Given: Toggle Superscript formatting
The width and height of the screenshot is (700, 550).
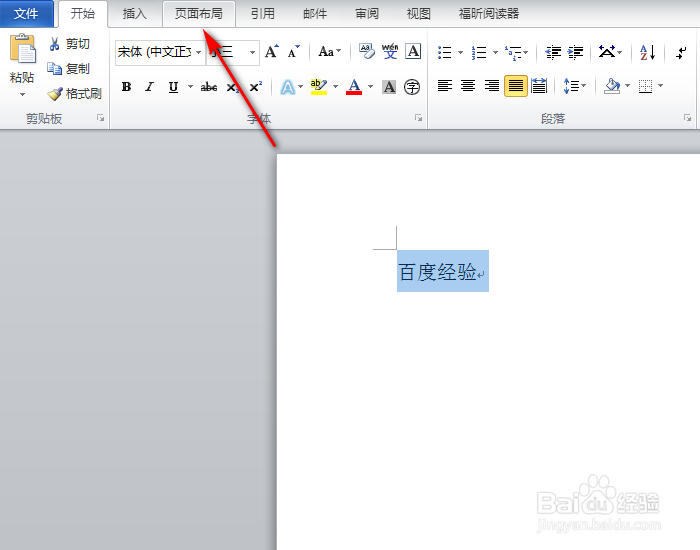Looking at the screenshot, I should pyautogui.click(x=256, y=87).
